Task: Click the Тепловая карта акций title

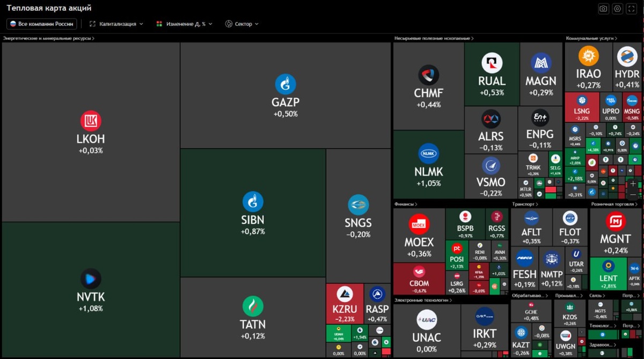Action: tap(49, 8)
